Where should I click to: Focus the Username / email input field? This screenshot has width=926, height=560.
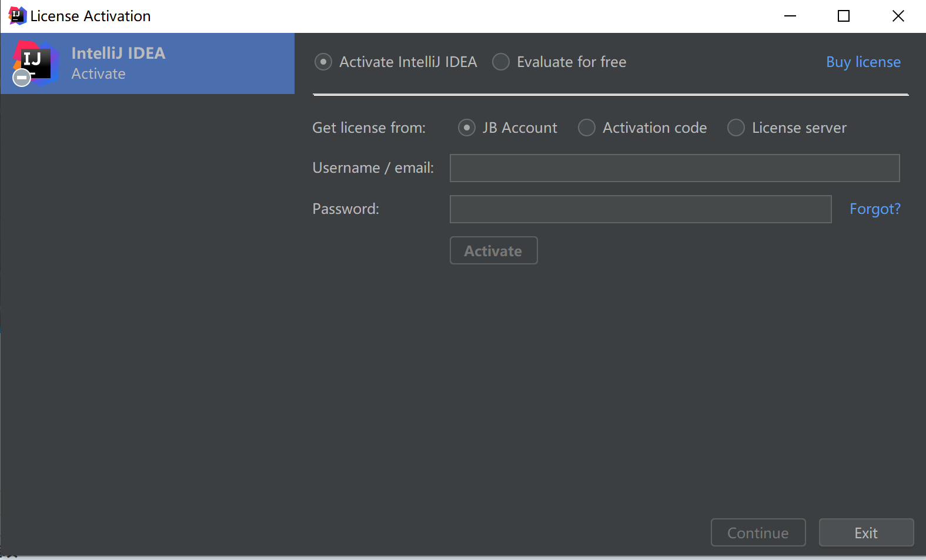674,168
